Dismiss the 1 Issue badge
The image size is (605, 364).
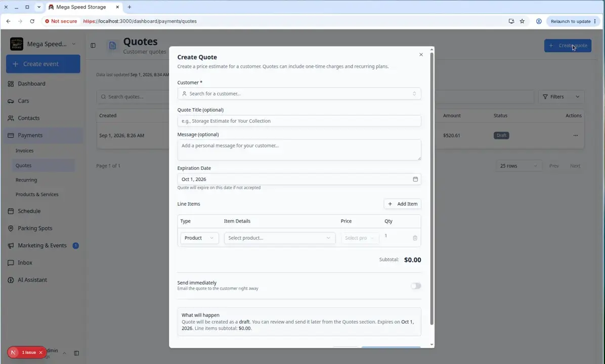[x=40, y=352]
